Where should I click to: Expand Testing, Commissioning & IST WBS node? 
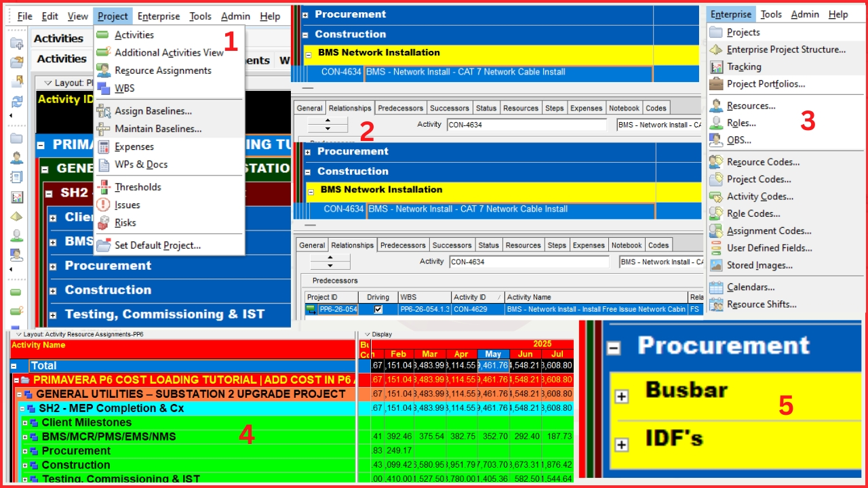click(x=53, y=315)
